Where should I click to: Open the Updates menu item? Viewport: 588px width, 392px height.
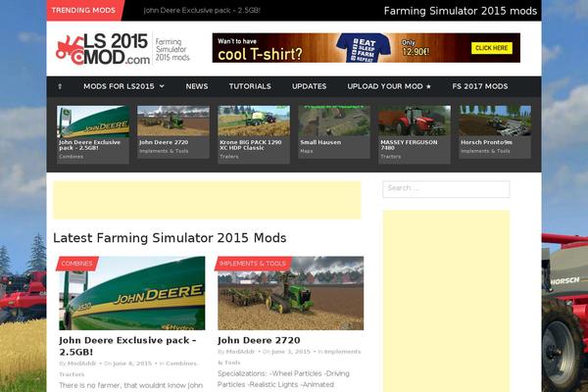(309, 86)
